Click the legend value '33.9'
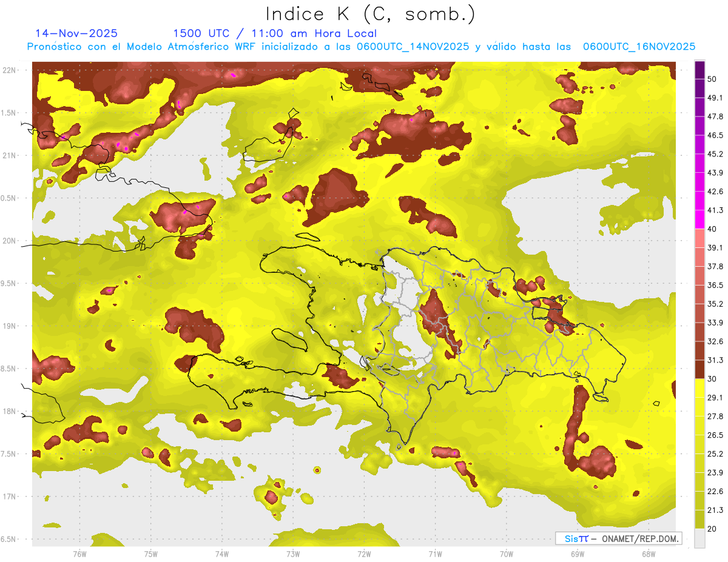728x562 pixels. 715,323
